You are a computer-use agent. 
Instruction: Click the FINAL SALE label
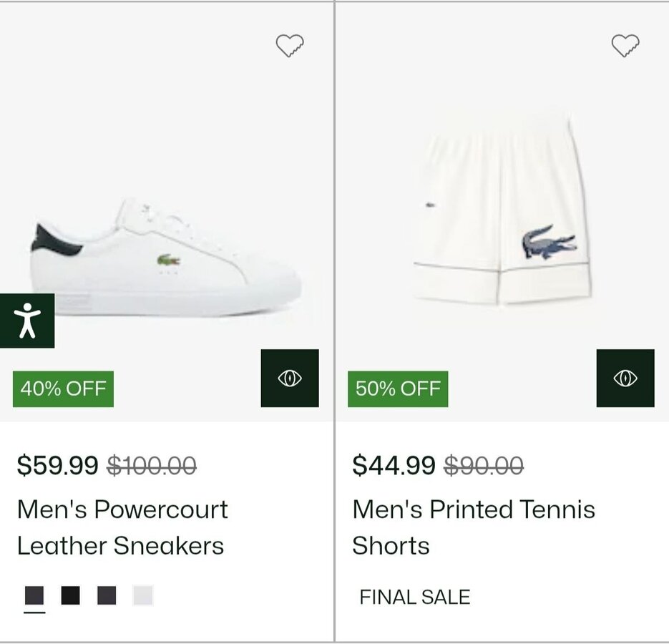pyautogui.click(x=415, y=597)
